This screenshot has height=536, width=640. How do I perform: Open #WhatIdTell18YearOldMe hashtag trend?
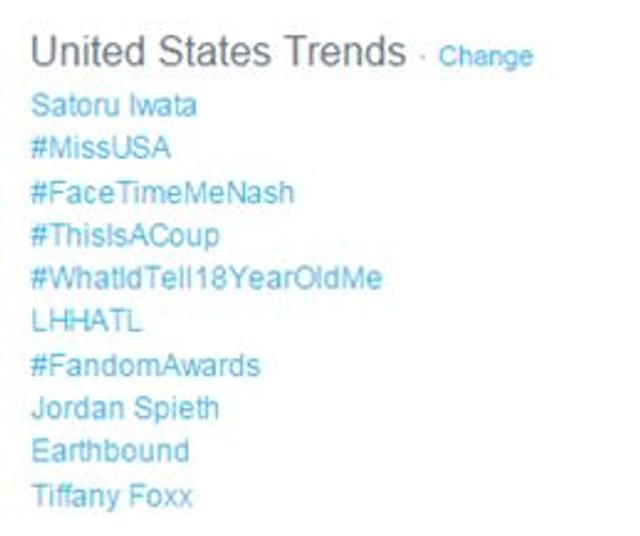coord(206,278)
